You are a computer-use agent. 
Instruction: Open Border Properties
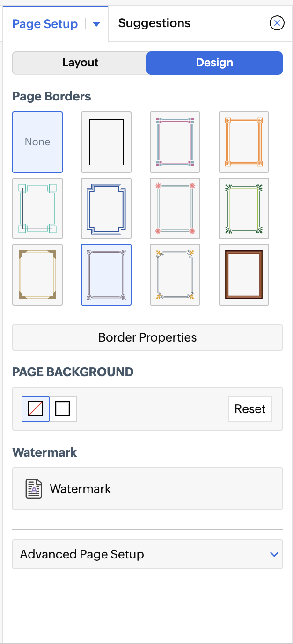[x=147, y=337]
